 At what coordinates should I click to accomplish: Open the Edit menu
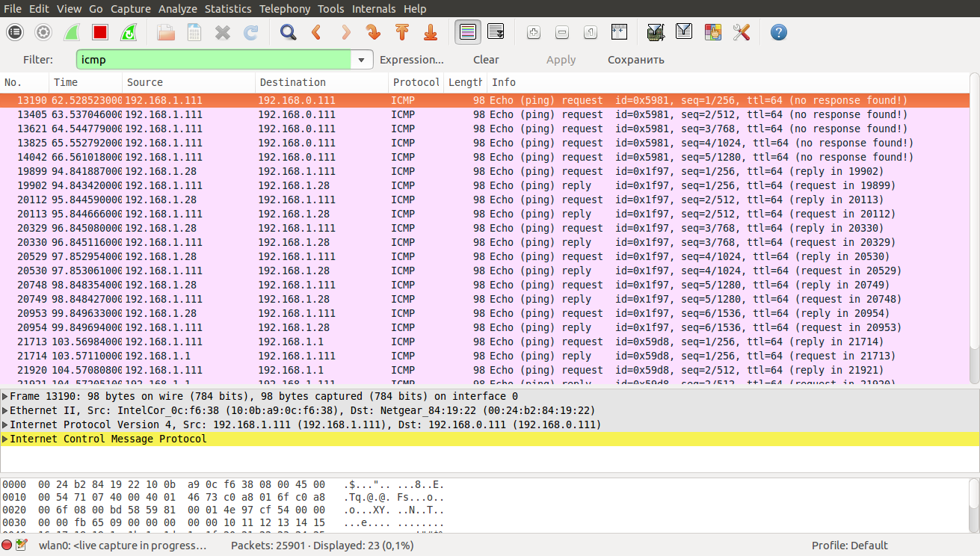pos(39,9)
